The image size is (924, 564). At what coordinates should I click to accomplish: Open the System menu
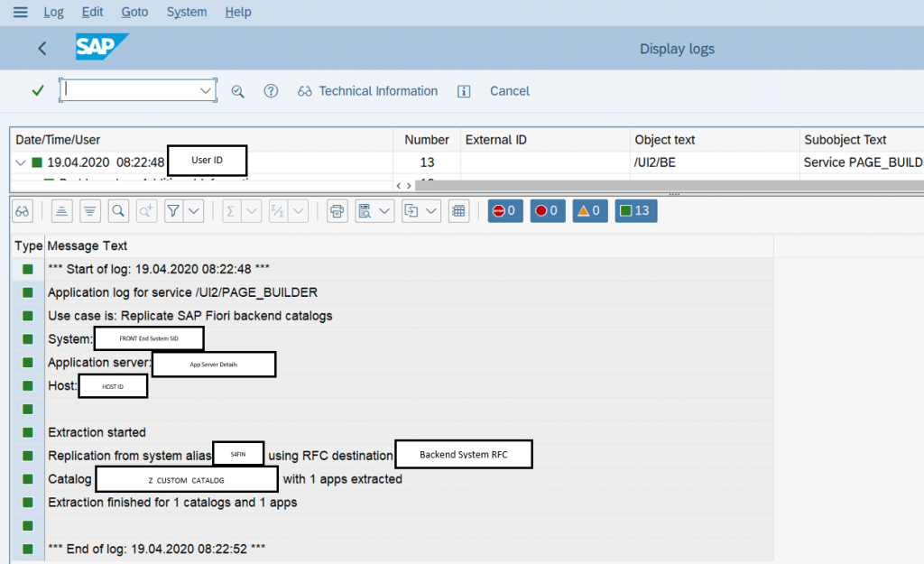[187, 12]
